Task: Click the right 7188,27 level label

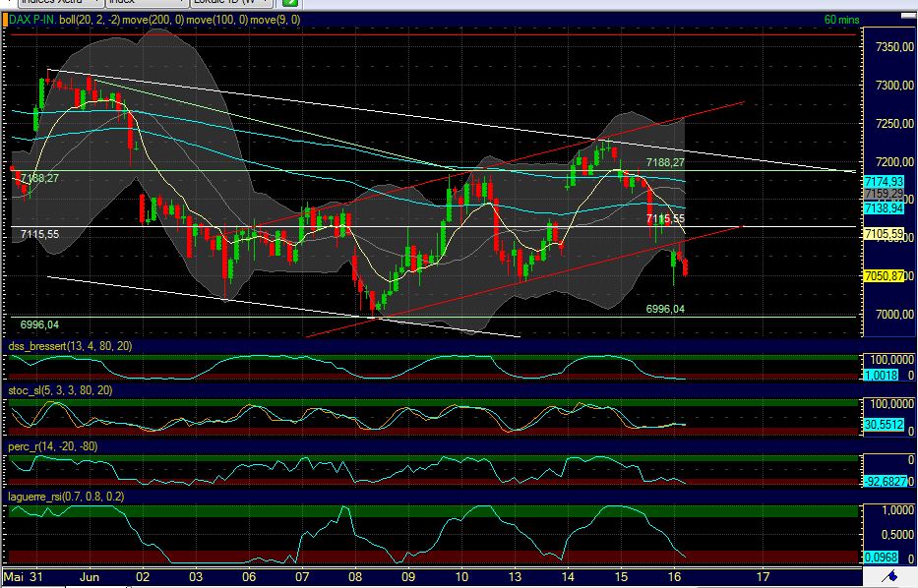Action: [665, 162]
